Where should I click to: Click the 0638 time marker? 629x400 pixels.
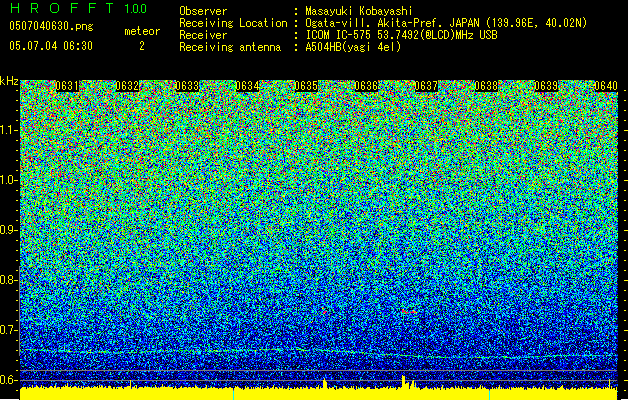pos(486,86)
